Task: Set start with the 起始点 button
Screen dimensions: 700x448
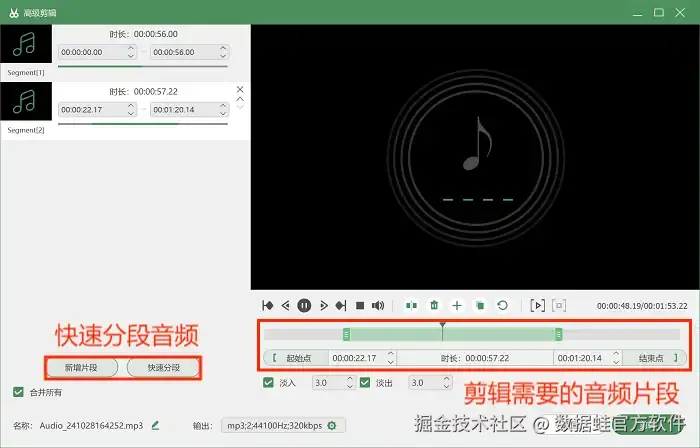Action: point(296,358)
